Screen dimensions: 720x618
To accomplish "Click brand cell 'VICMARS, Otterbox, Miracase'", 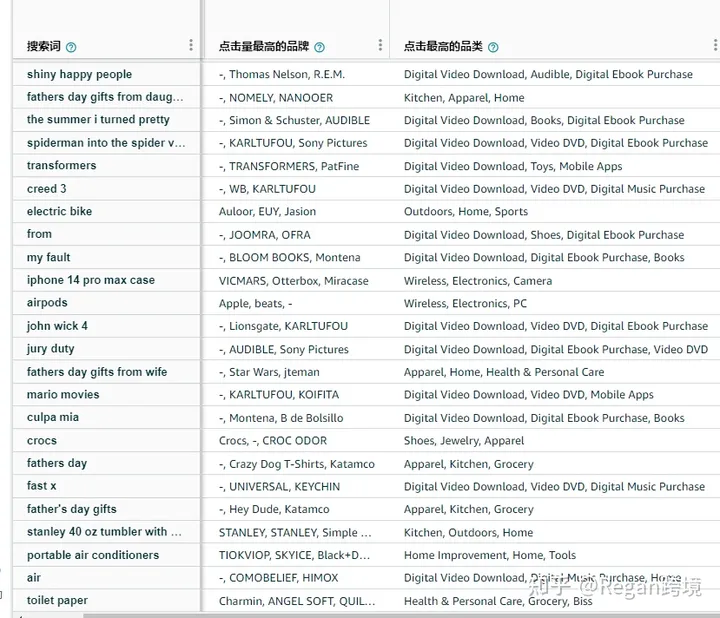I will click(293, 281).
